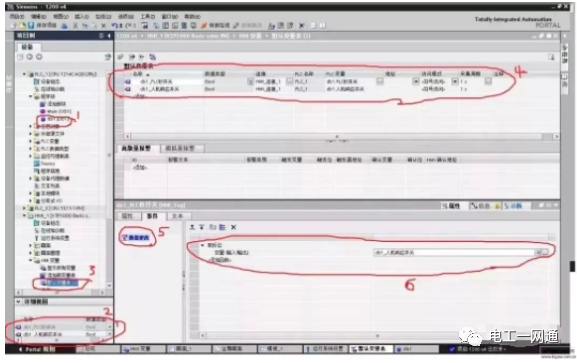Click the cut scissors toolbar icon

coord(75,26)
